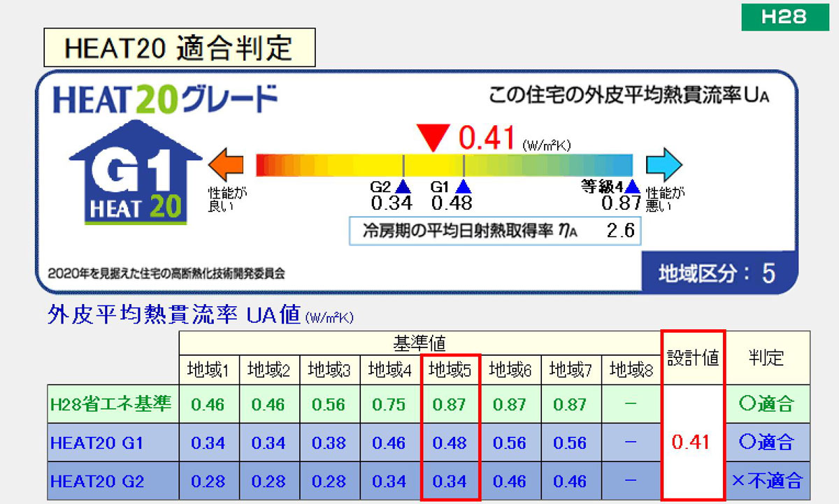Viewport: 839px width, 504px height.
Task: Click the 地域1 column header
Action: (209, 368)
